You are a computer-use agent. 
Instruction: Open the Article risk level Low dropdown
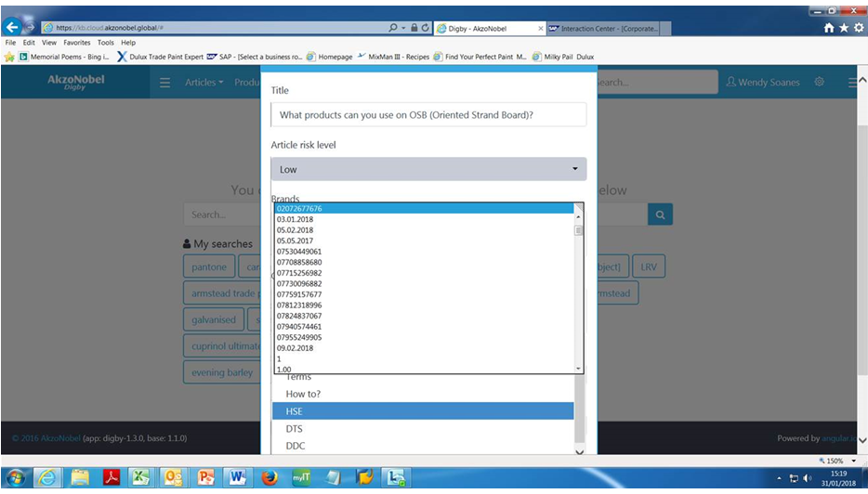click(x=428, y=169)
